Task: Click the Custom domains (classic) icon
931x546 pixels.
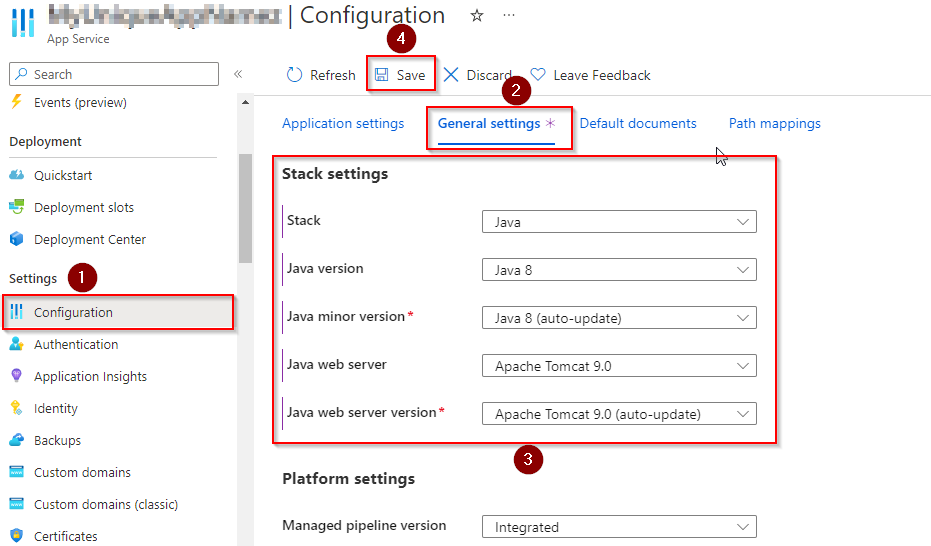Action: (17, 504)
